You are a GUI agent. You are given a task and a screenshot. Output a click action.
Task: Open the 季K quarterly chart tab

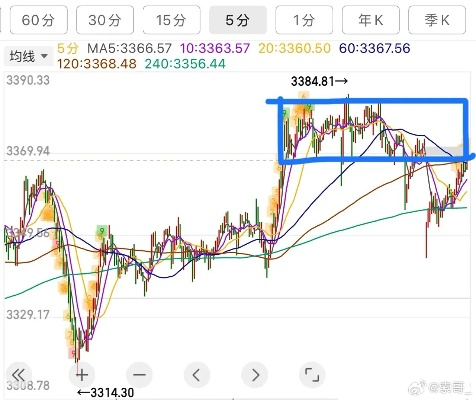(x=437, y=20)
